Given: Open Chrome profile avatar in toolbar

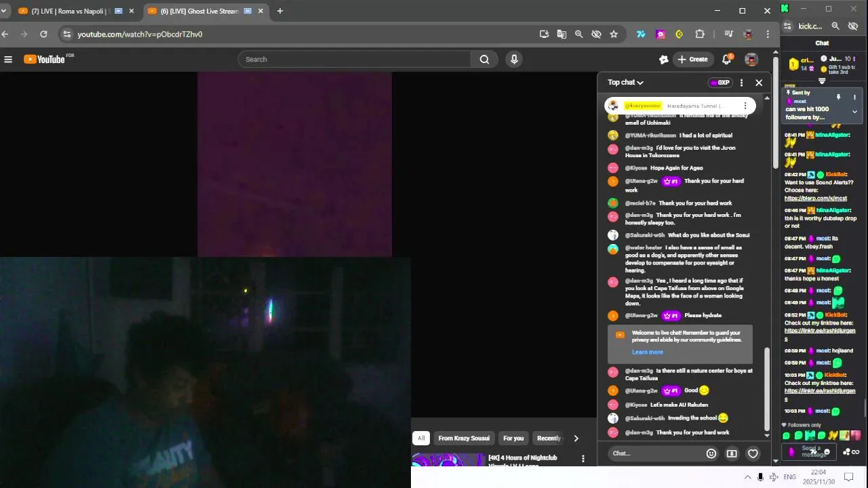Looking at the screenshot, I should [x=748, y=34].
